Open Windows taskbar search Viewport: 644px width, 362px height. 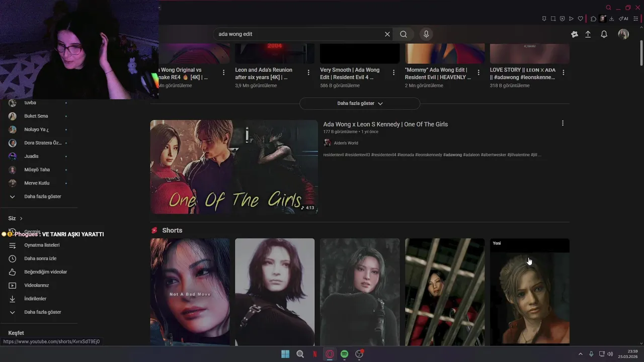300,354
